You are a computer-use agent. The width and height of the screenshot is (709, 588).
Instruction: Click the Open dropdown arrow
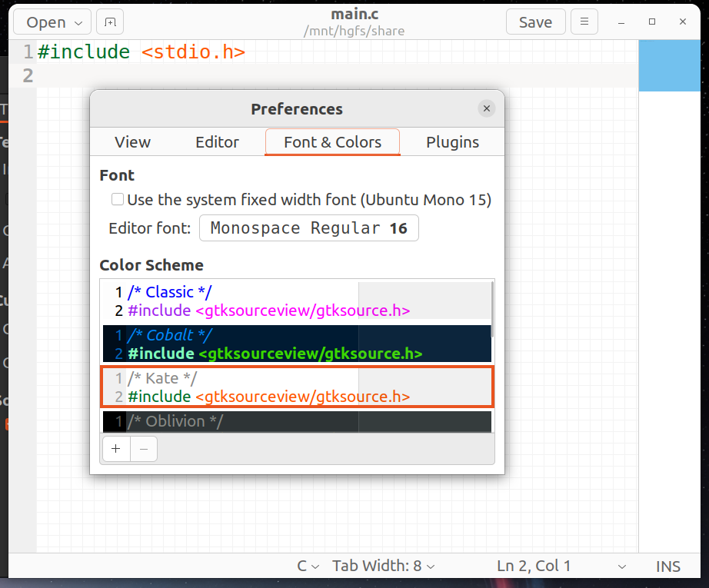[78, 22]
